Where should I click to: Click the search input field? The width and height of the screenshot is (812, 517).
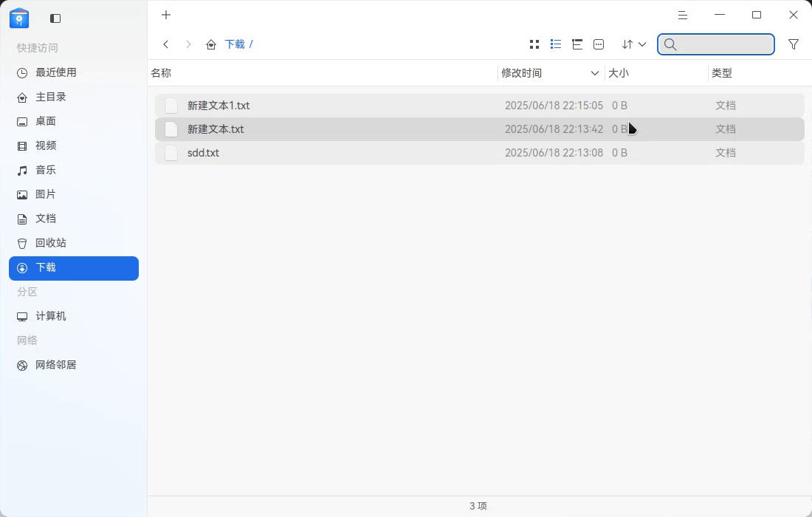coord(716,44)
